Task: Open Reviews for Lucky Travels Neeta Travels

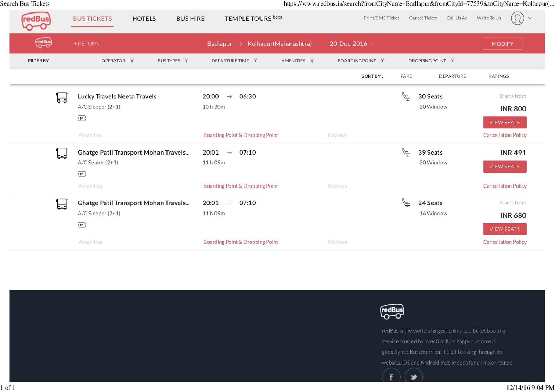Action: click(x=338, y=135)
